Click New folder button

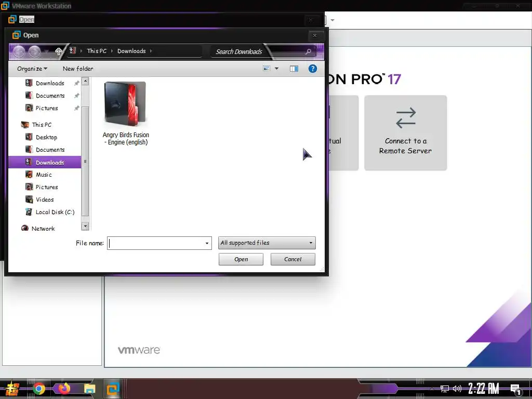click(78, 69)
